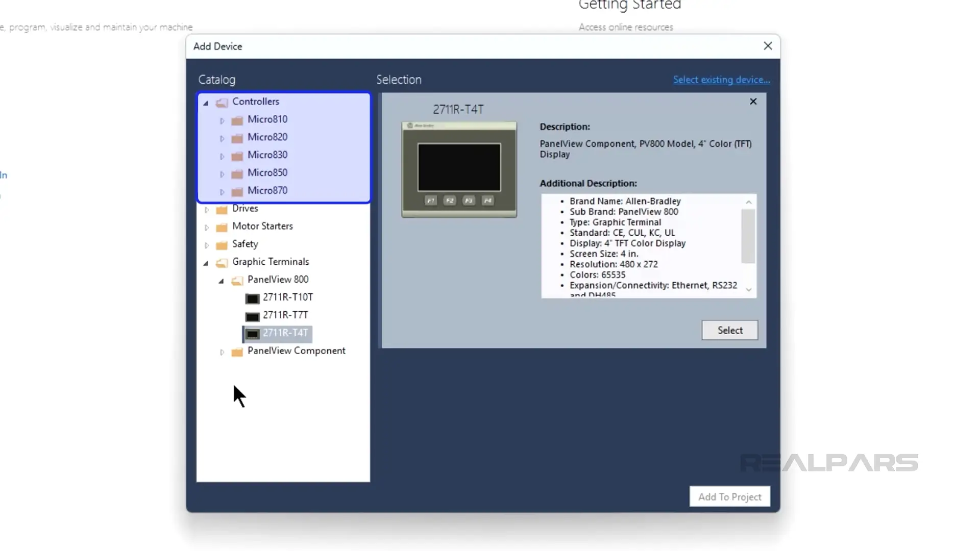
Task: Click the 'Resolution: 480 x 272' line
Action: 614,264
